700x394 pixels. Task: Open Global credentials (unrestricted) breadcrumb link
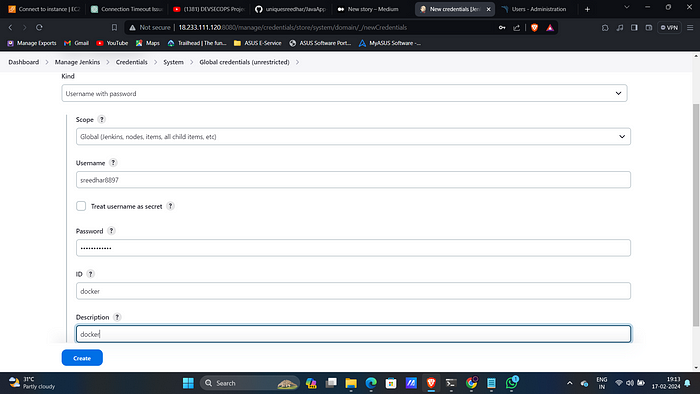[x=244, y=62]
